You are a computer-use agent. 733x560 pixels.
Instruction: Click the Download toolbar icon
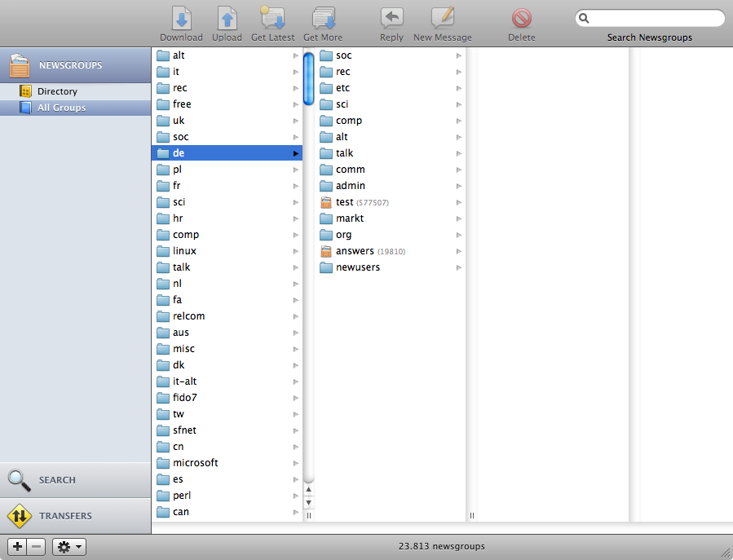(181, 19)
